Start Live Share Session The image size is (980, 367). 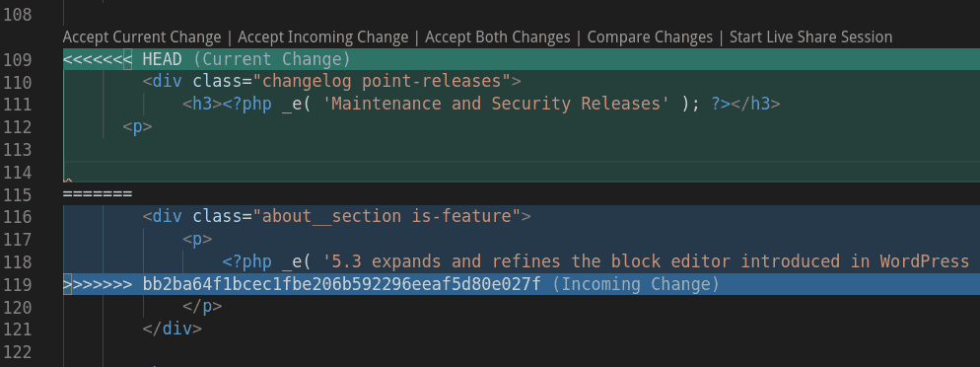(810, 37)
